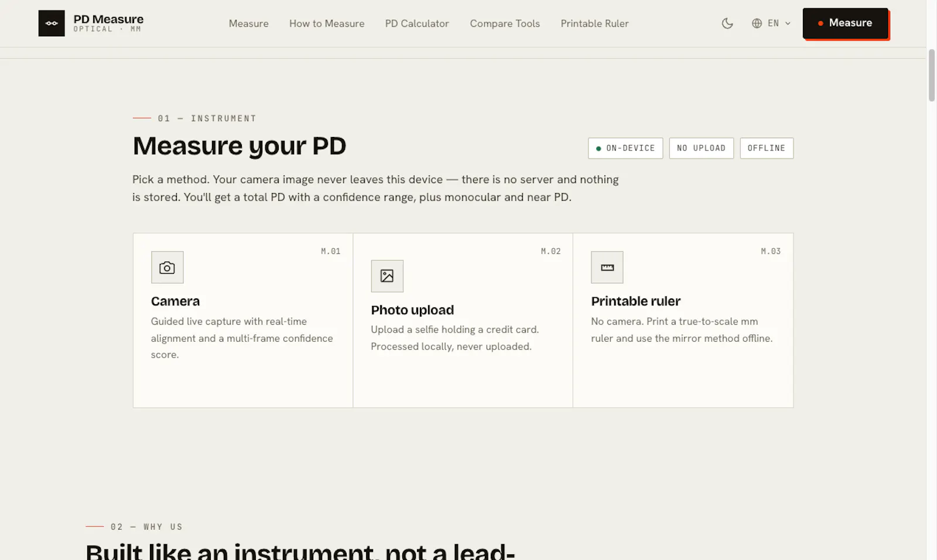Click the page vertical scrollbar thumb
The width and height of the screenshot is (937, 560).
coord(931,75)
